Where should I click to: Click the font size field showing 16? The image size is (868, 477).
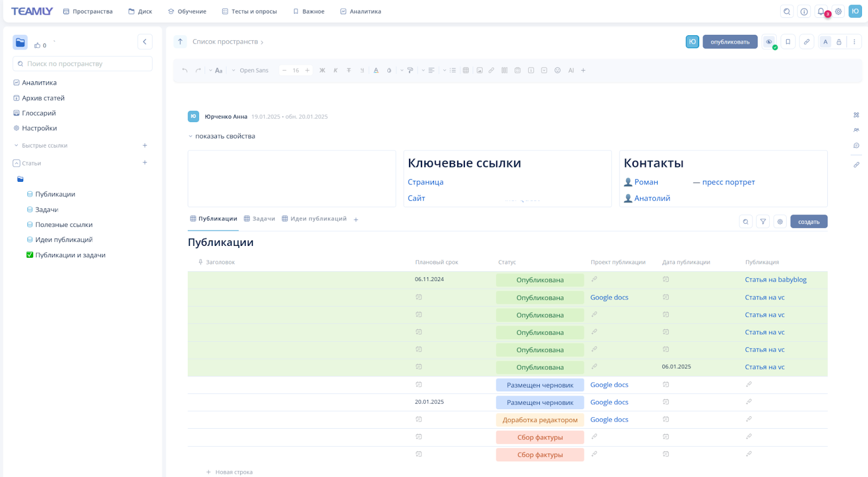[x=296, y=71]
